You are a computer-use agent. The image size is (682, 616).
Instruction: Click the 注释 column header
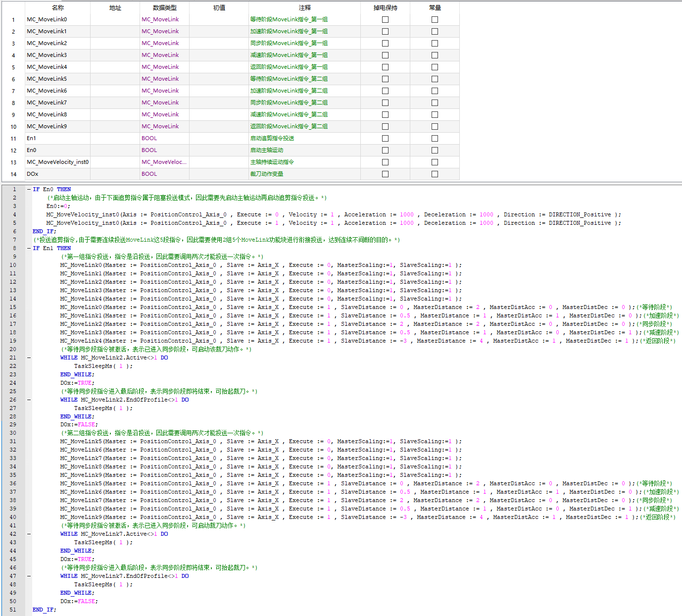pyautogui.click(x=305, y=8)
